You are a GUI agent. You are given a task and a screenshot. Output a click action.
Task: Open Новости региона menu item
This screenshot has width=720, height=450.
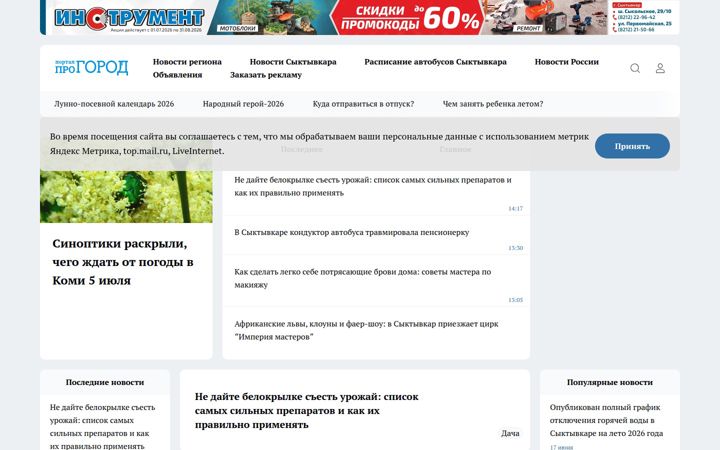pos(187,62)
